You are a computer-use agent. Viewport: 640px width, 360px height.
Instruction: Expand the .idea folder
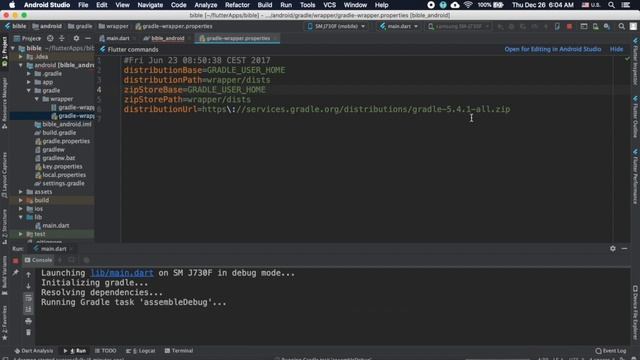coord(21,57)
